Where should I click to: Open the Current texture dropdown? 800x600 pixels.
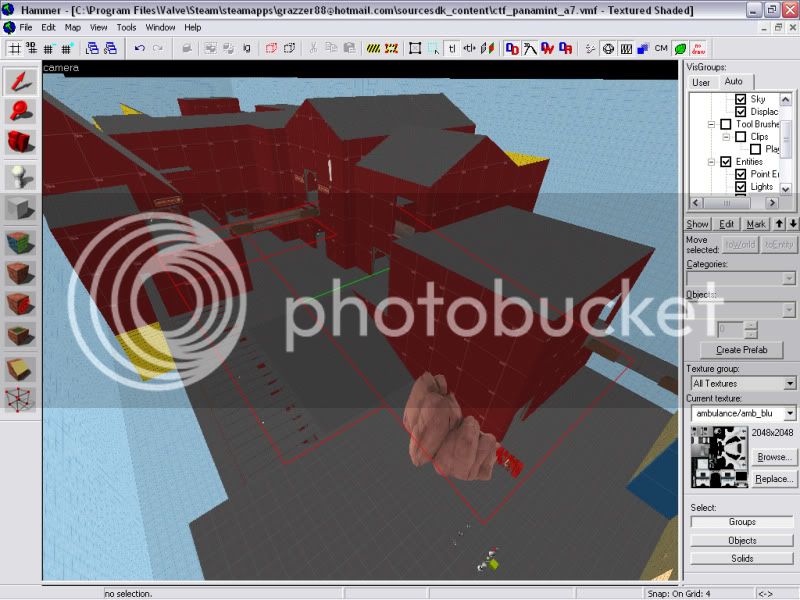click(x=743, y=413)
